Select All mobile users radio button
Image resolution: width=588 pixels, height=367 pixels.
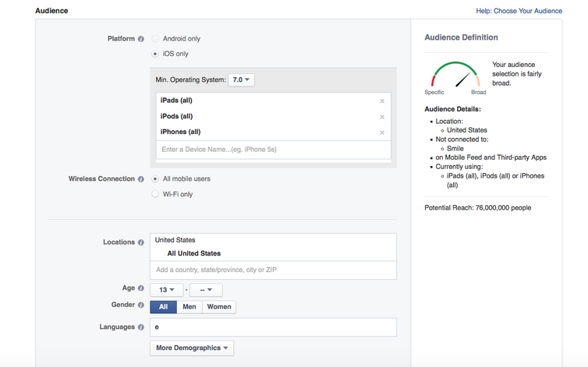pyautogui.click(x=155, y=178)
